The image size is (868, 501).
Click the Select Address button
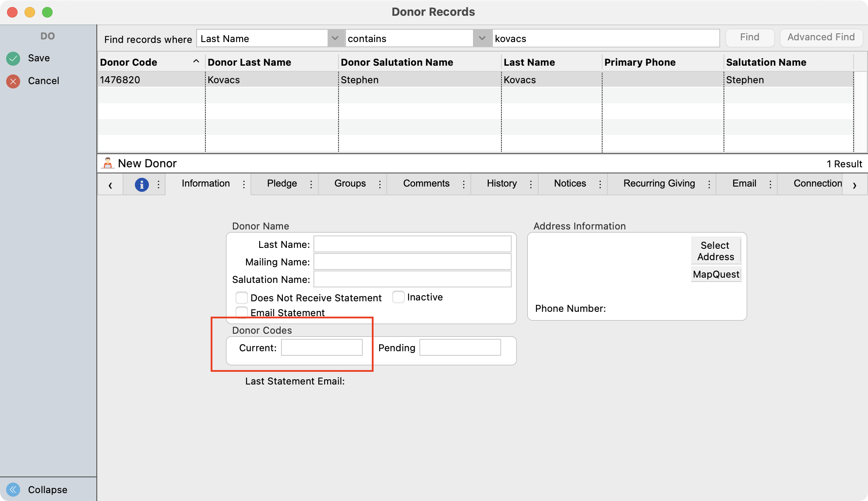coord(715,251)
